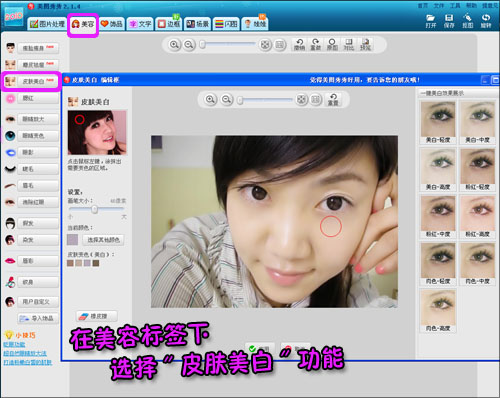This screenshot has height=398, width=500.
Task: Click the 打开 folder icon
Action: 430,21
